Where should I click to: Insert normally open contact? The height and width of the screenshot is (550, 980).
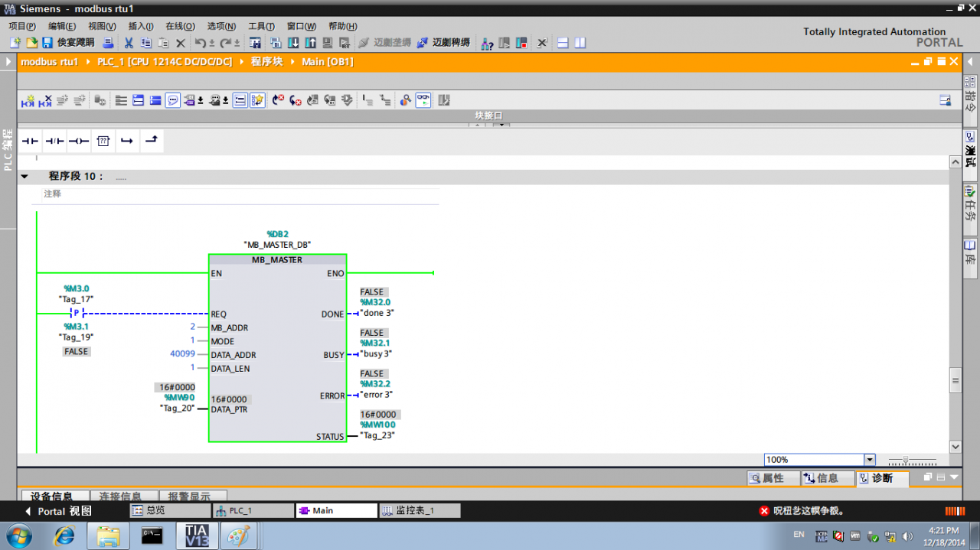coord(30,141)
